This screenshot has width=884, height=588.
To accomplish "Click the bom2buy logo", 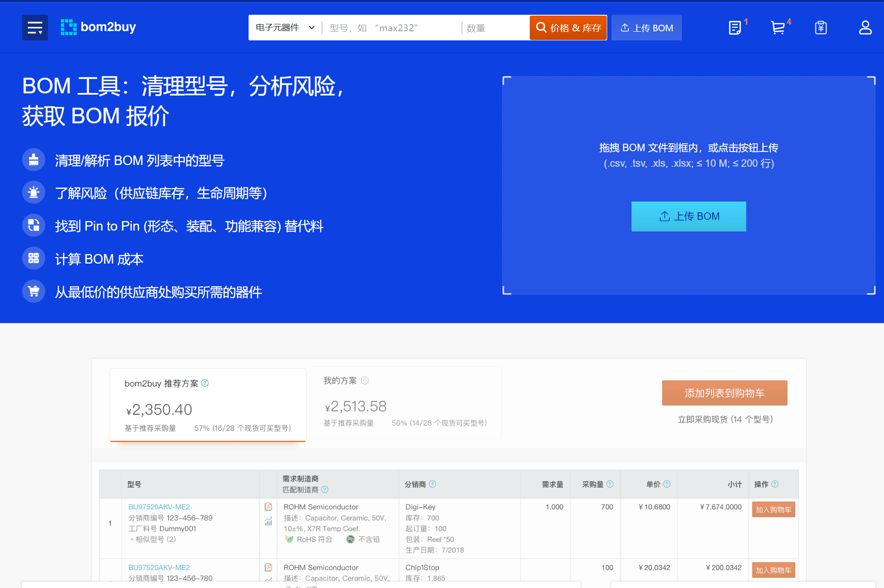I will tap(99, 27).
